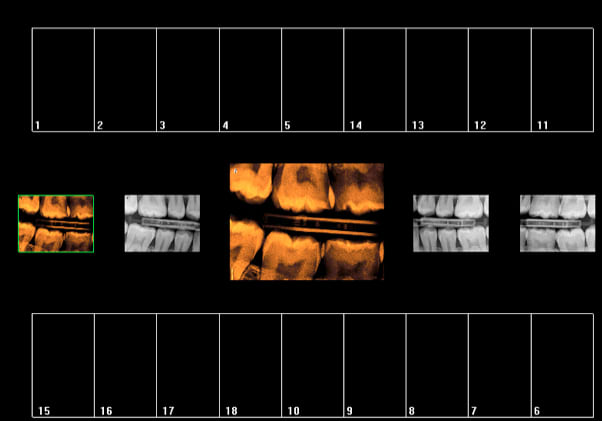602x421 pixels.
Task: Click empty mount slot 18
Action: pyautogui.click(x=250, y=365)
